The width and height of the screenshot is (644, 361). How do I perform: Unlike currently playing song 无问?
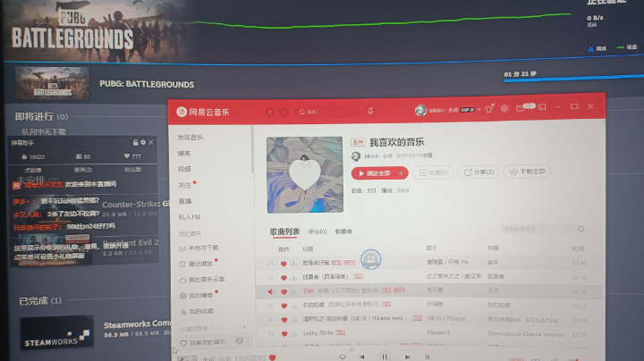pyautogui.click(x=284, y=291)
